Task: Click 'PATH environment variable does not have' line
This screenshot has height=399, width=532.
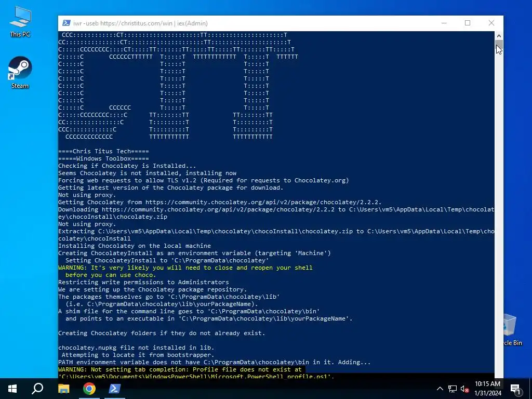Action: click(215, 362)
